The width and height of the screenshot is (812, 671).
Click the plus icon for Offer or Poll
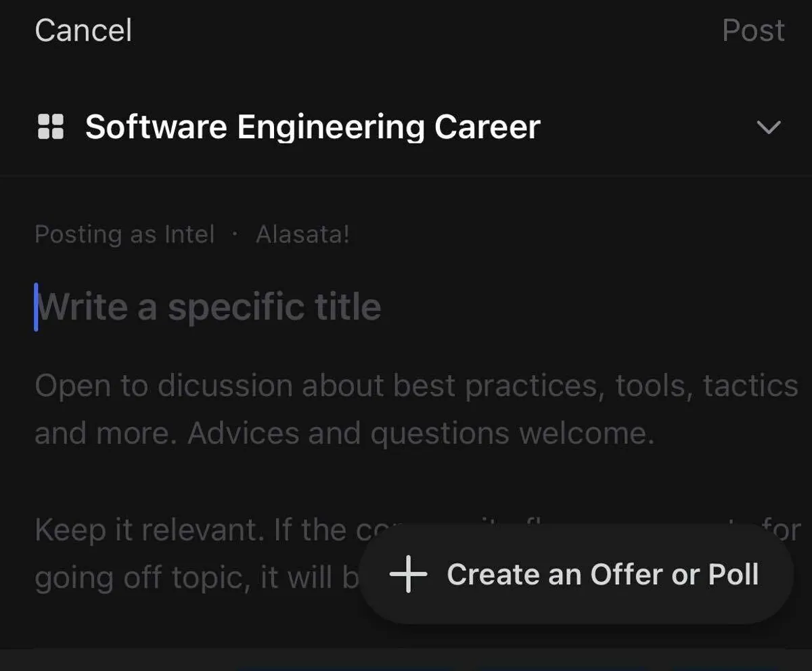409,574
